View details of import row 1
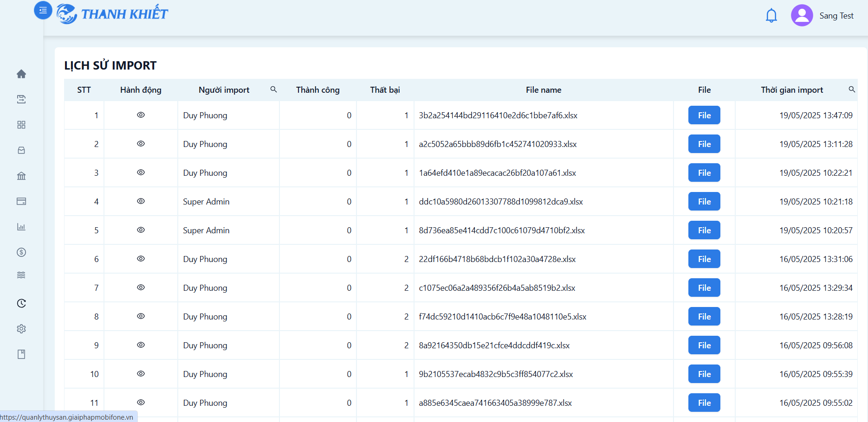This screenshot has width=868, height=422. 141,115
